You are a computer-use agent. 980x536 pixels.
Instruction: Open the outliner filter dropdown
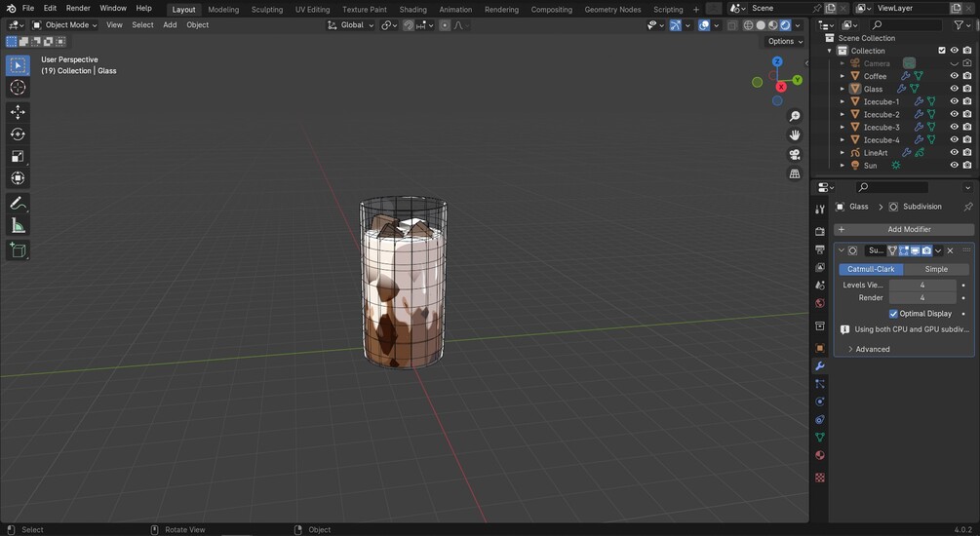click(x=961, y=25)
